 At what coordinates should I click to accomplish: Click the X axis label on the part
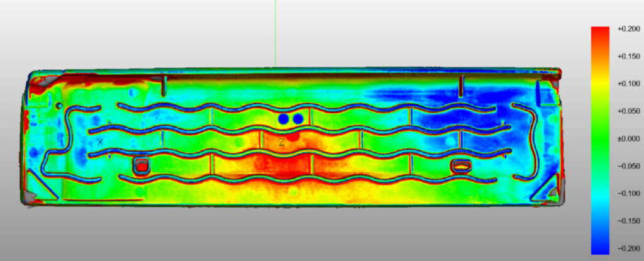point(101,142)
